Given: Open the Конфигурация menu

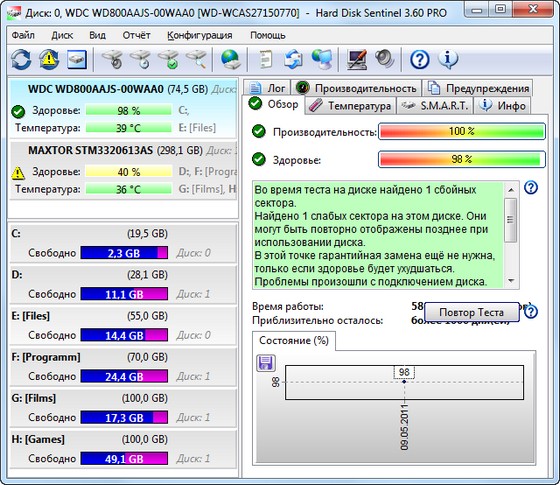Looking at the screenshot, I should tap(199, 35).
